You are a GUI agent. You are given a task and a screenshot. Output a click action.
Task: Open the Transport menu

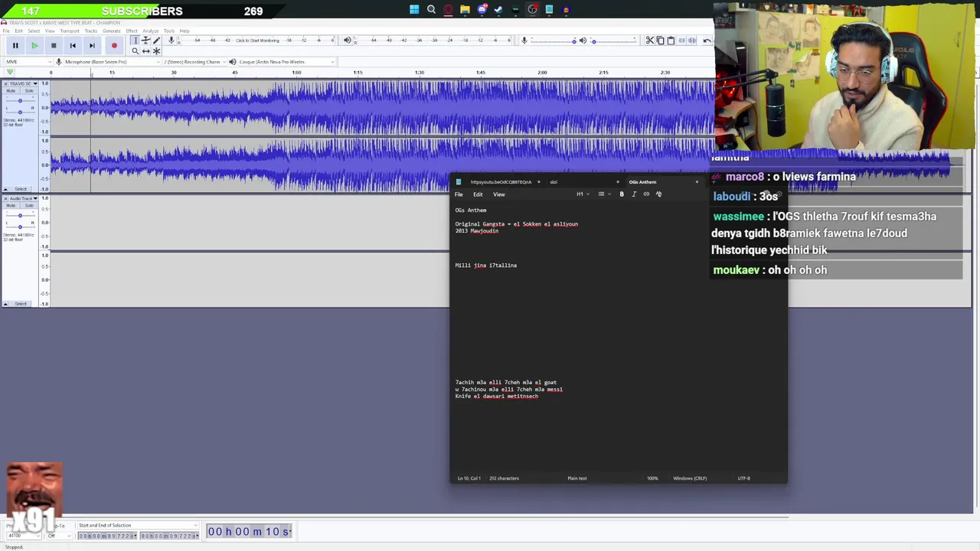(70, 31)
